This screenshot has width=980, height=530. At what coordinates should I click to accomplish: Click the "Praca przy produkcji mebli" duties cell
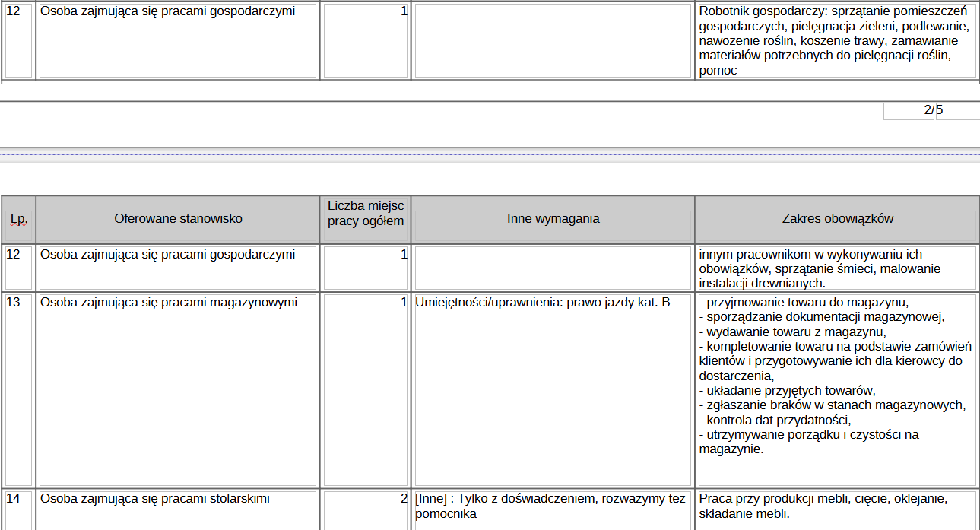823,500
